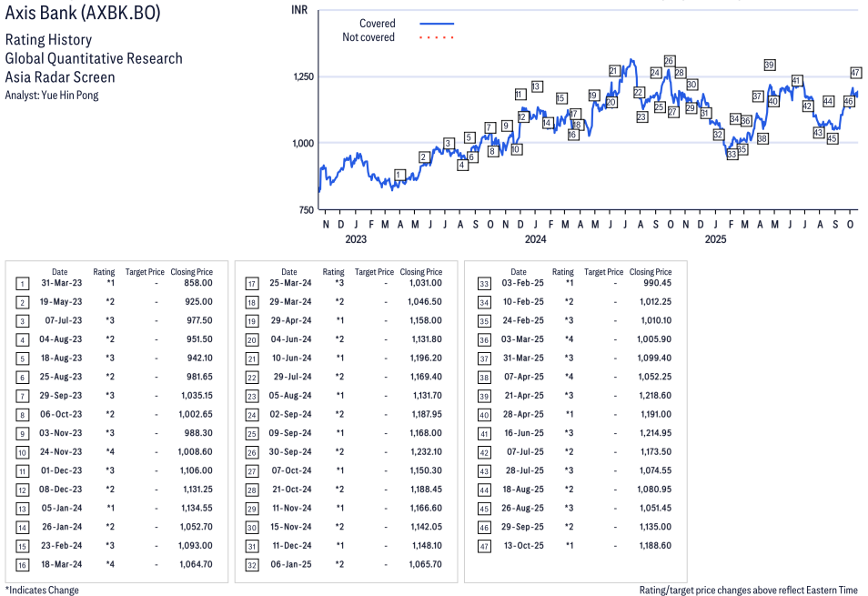Select row number box 1 in table

[x=22, y=283]
